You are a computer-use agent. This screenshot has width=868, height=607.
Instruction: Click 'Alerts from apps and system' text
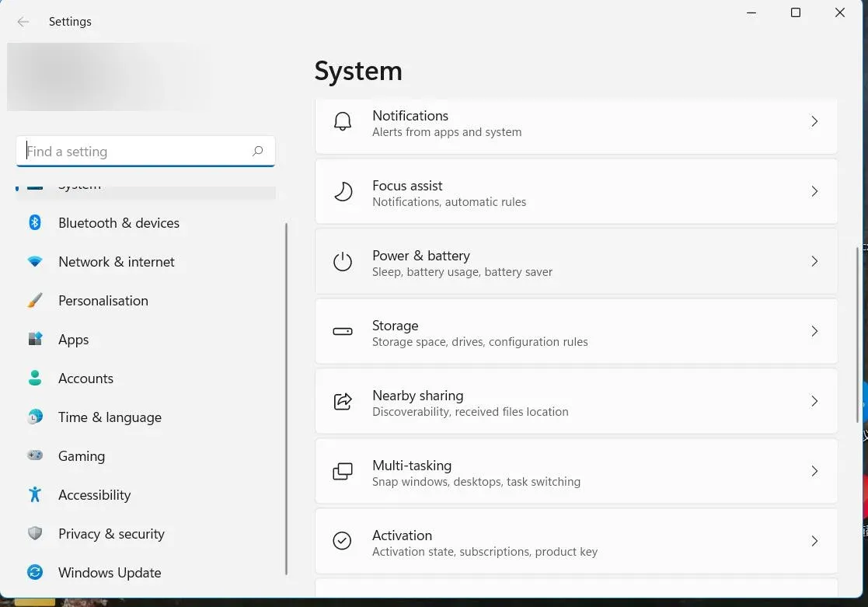[x=447, y=132]
